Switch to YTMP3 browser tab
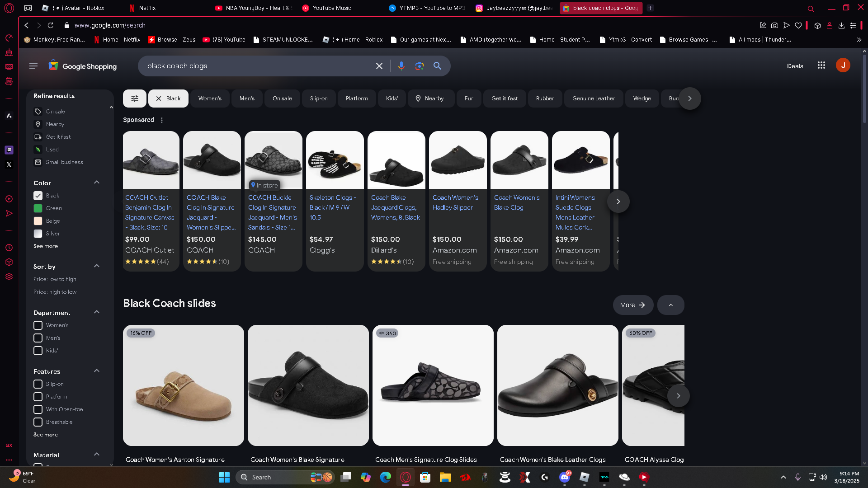Viewport: 868px width, 488px height. pos(428,8)
